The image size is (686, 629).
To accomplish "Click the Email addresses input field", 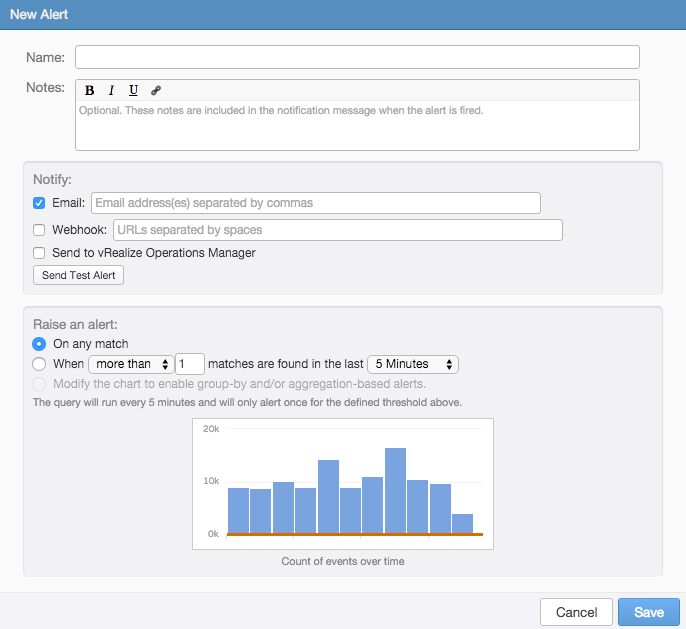I will [315, 203].
